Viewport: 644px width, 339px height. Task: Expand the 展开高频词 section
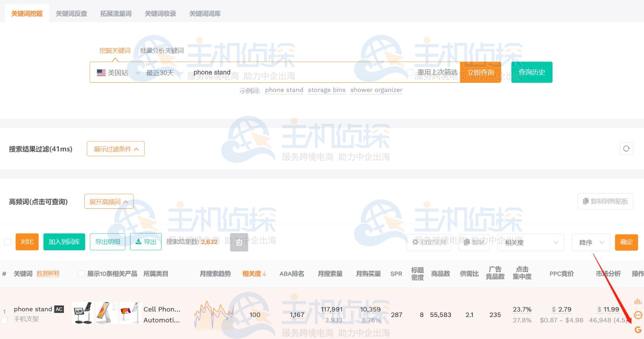click(x=109, y=202)
